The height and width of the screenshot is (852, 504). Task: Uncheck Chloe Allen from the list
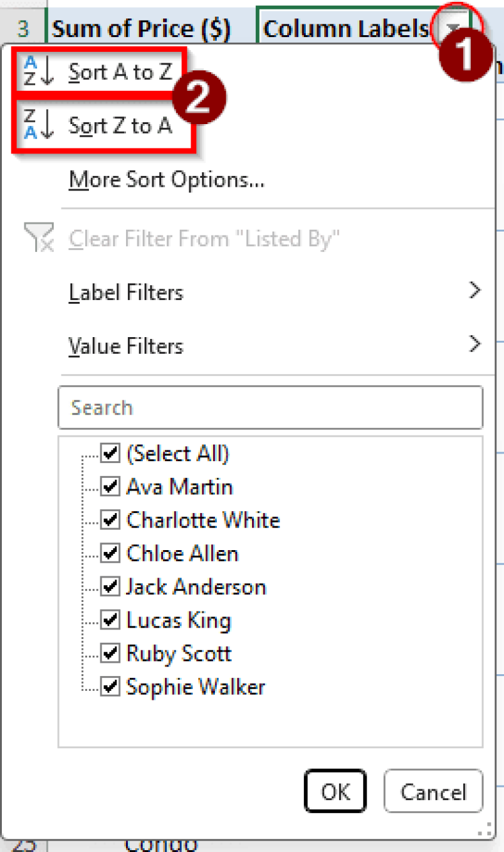[109, 553]
